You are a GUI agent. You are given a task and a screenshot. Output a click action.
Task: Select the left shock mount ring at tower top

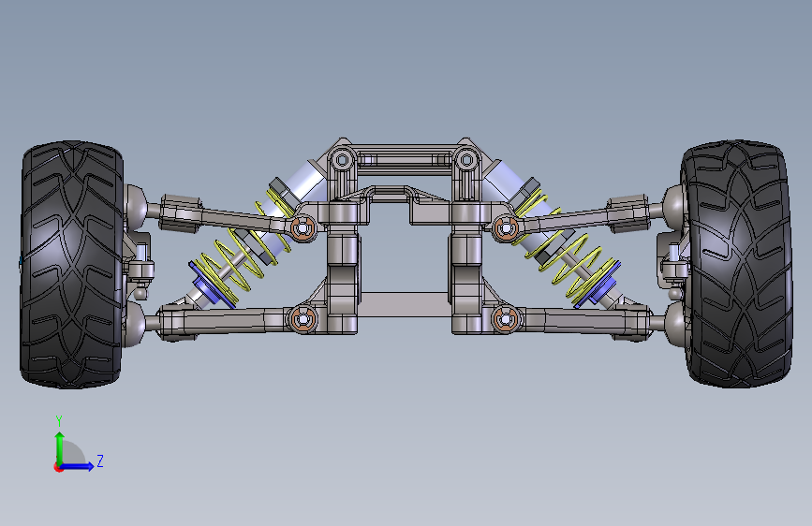pyautogui.click(x=342, y=159)
